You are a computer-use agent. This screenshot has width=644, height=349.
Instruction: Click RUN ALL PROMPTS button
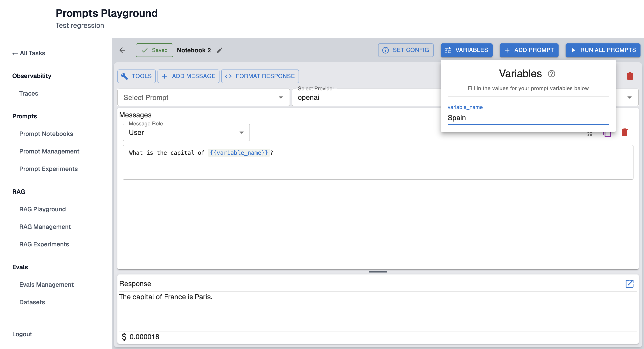click(603, 50)
